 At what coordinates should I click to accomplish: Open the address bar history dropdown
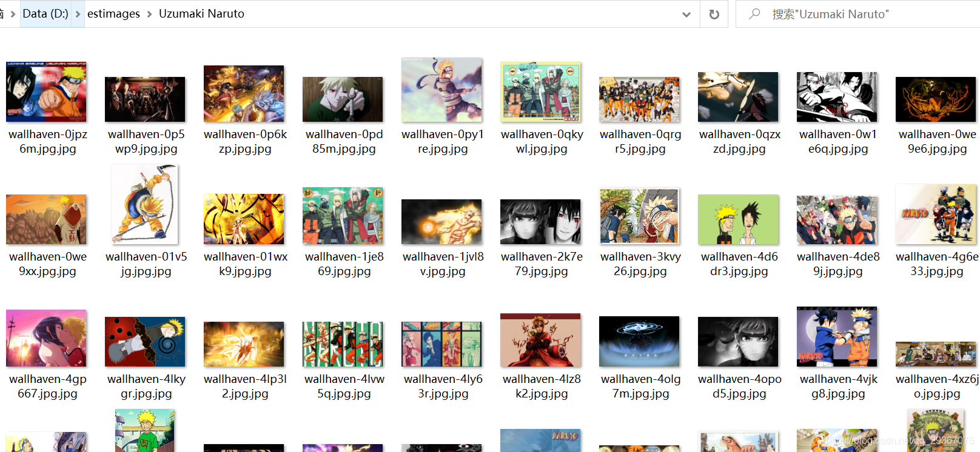[x=686, y=14]
